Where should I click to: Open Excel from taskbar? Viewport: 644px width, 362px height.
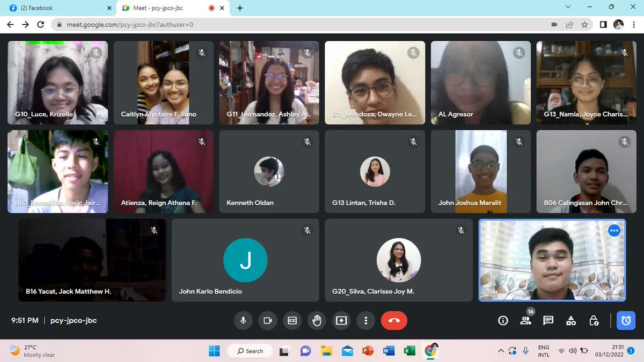[x=409, y=351]
